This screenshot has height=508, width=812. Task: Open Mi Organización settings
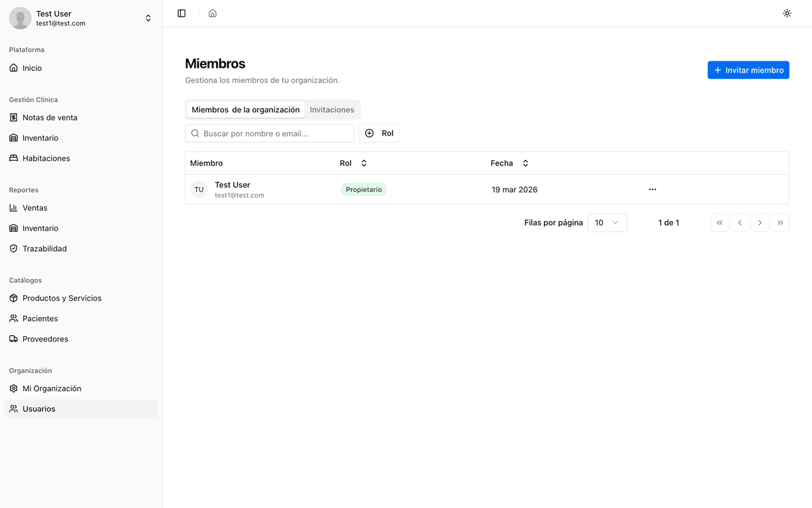point(51,388)
